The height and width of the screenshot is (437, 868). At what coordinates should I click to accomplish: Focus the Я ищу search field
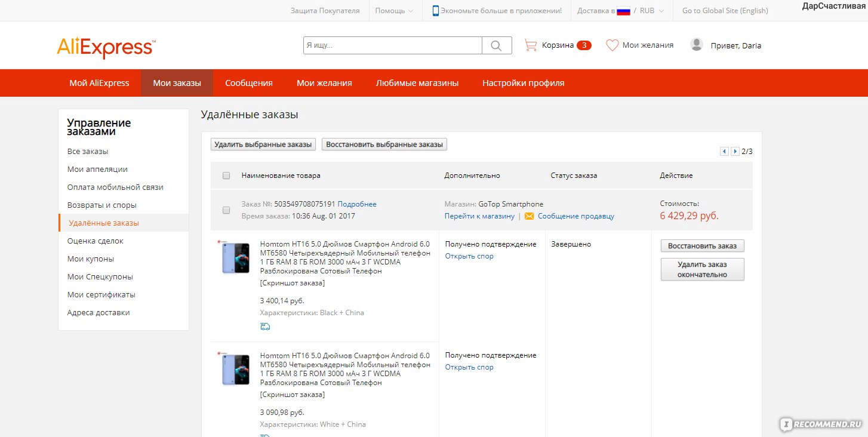(x=393, y=45)
